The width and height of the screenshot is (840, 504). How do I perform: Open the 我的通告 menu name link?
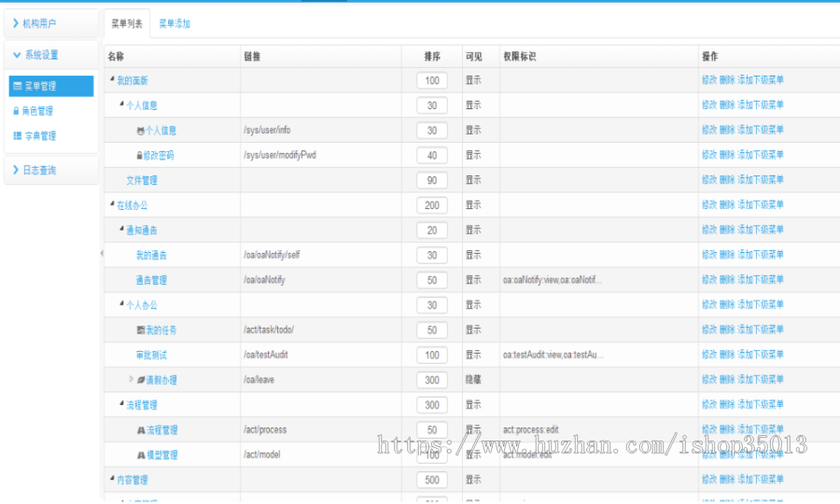coord(151,256)
